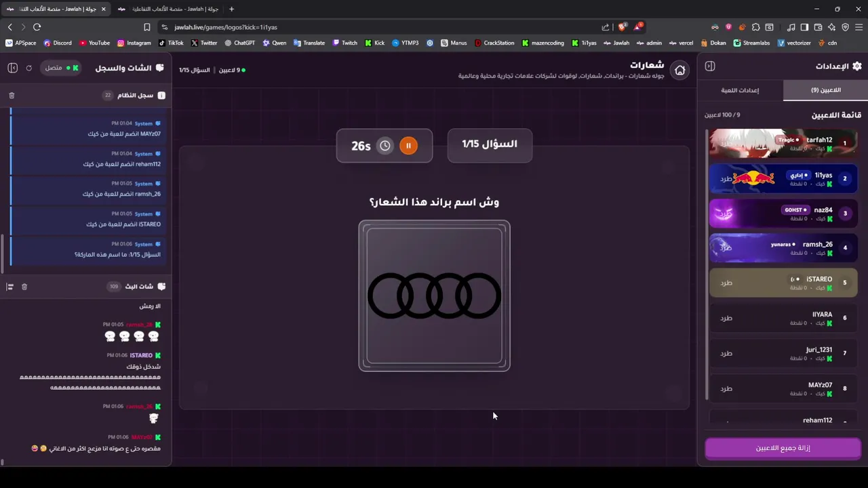
Task: Open the extensions puzzle icon
Action: click(x=755, y=27)
